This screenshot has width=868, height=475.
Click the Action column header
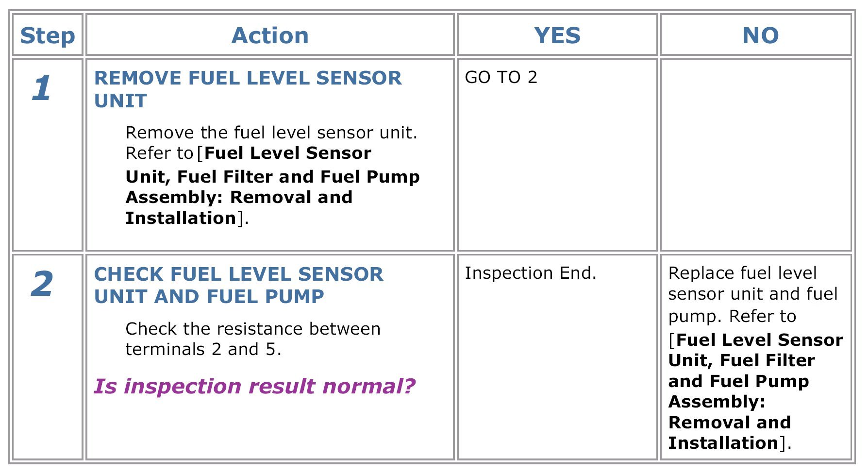tap(270, 35)
